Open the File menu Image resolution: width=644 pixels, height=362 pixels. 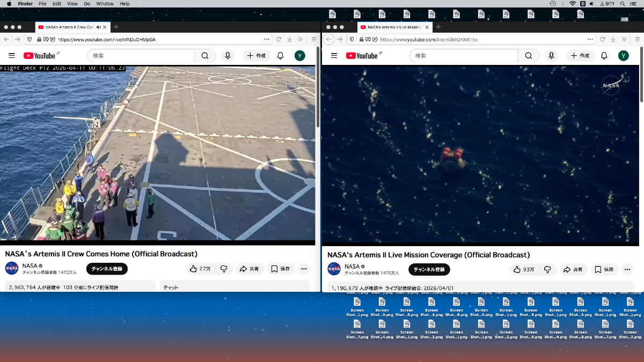click(42, 4)
